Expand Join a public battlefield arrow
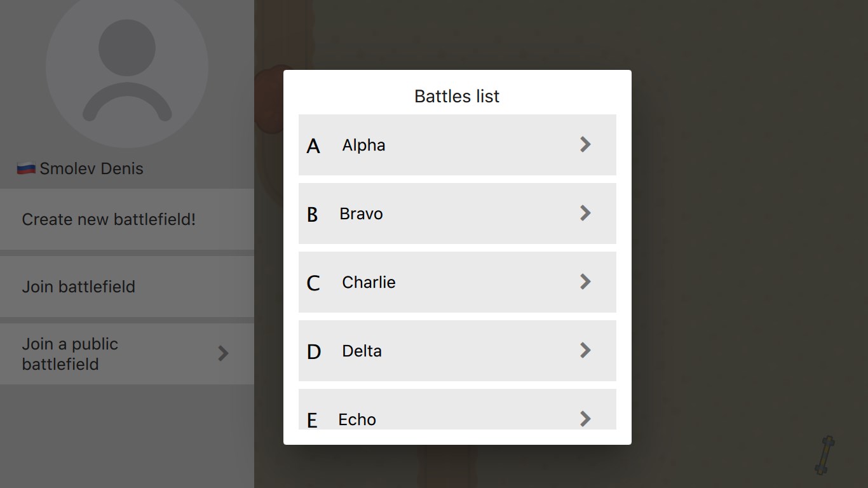 pos(223,353)
